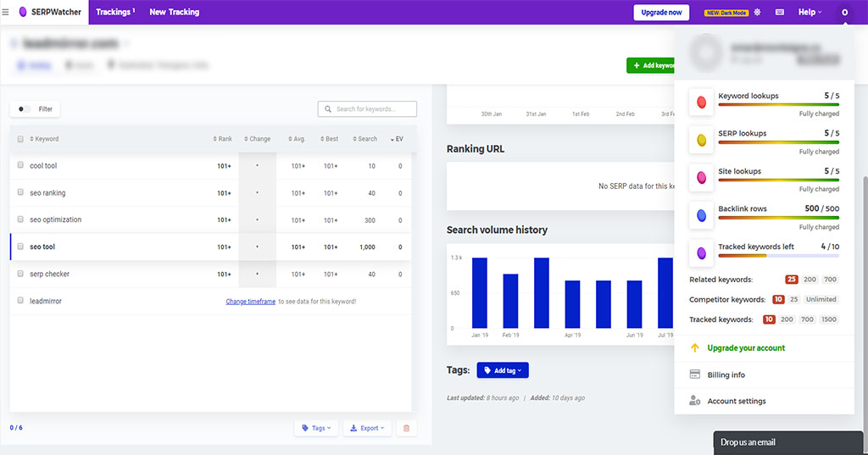Click the 1,000 search volume cell

[367, 247]
